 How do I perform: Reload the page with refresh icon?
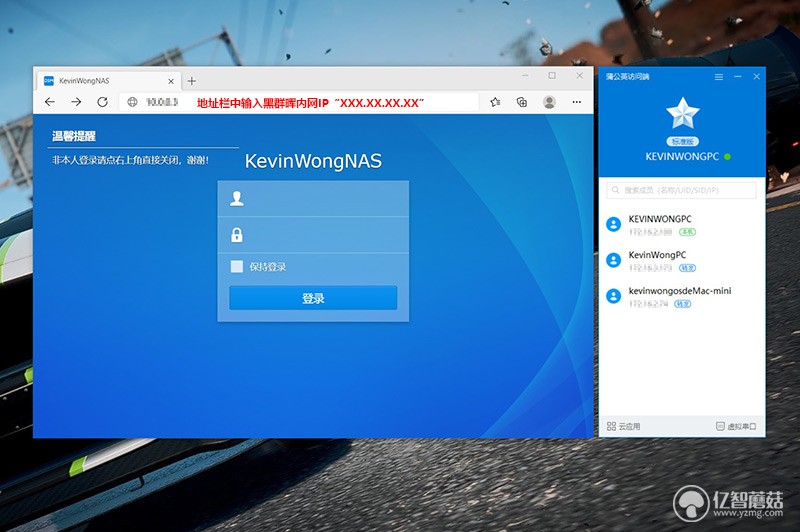pos(103,102)
